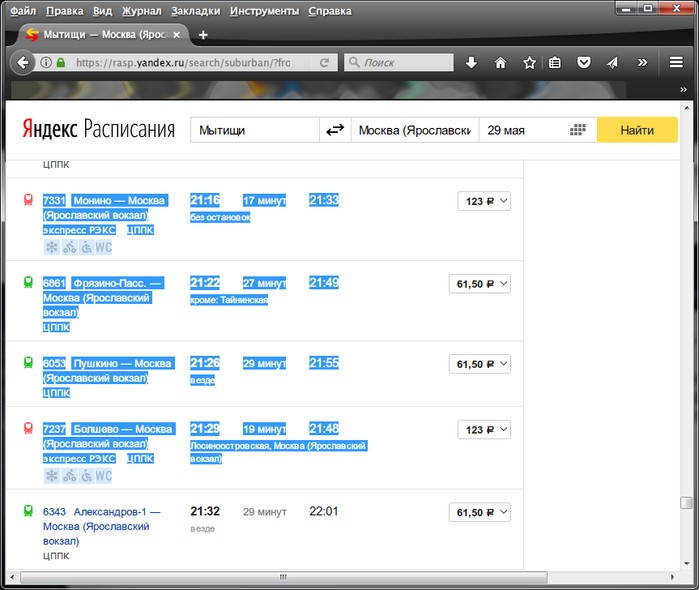Click 'кроме: Тайнинская' stops note
This screenshot has width=699, height=590.
click(x=229, y=300)
